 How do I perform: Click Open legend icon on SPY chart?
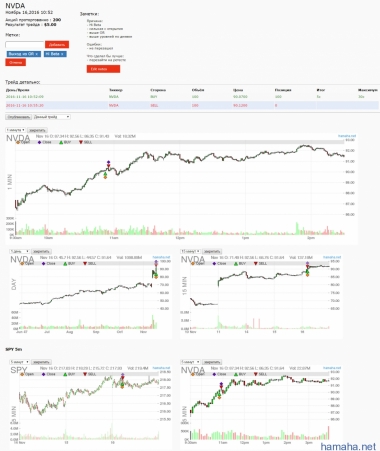22,374
